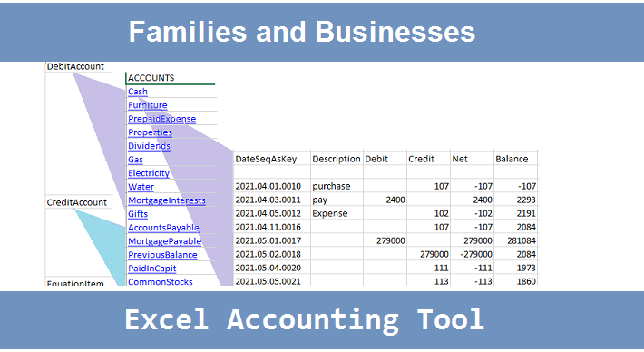Select the 279000 debit cell
Viewport: 644px width, 352px height.
coord(385,240)
